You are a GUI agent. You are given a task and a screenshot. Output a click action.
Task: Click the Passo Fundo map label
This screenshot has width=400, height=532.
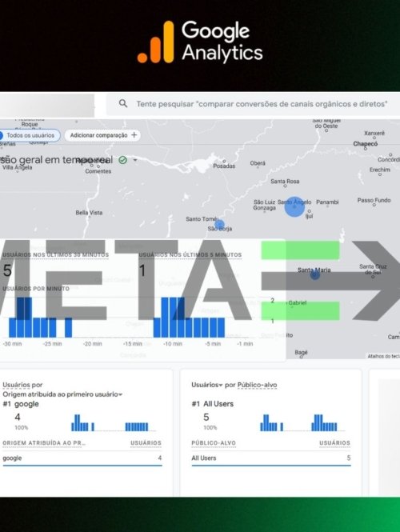pos(374,200)
